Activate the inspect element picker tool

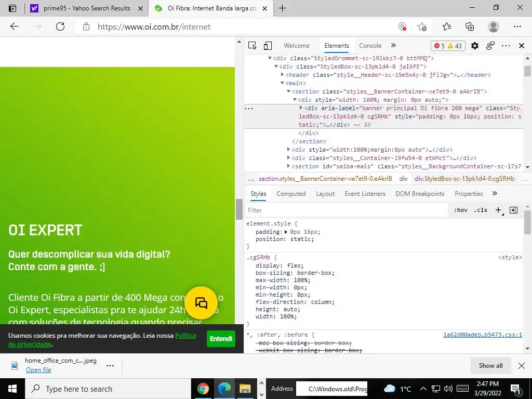[x=252, y=46]
